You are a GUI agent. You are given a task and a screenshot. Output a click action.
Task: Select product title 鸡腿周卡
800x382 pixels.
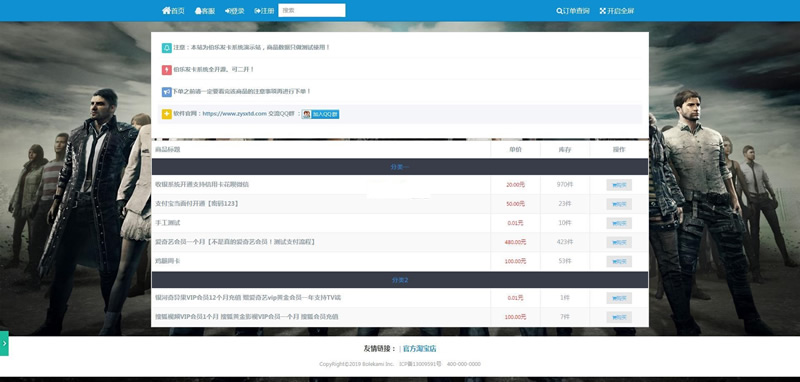click(x=168, y=261)
